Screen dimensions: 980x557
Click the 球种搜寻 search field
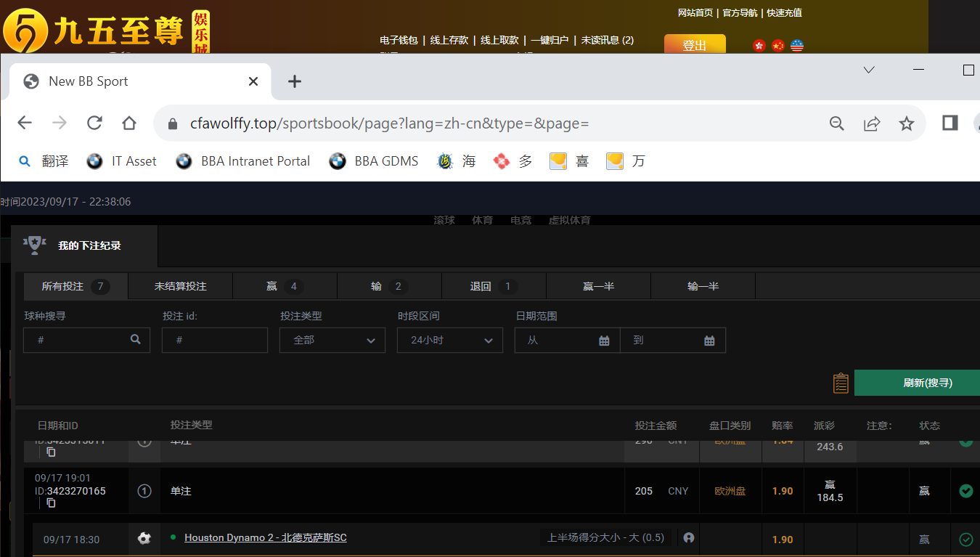pyautogui.click(x=86, y=340)
